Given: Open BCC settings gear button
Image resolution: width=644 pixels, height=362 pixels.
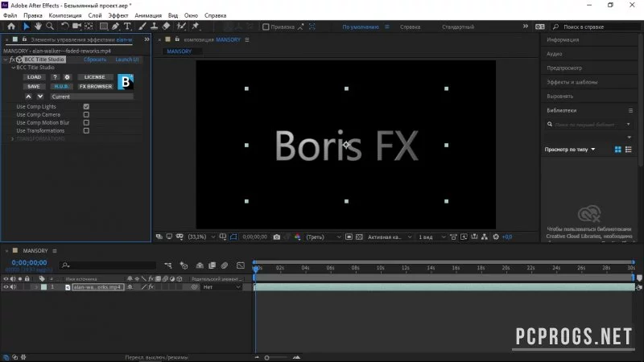Looking at the screenshot, I should click(x=68, y=77).
